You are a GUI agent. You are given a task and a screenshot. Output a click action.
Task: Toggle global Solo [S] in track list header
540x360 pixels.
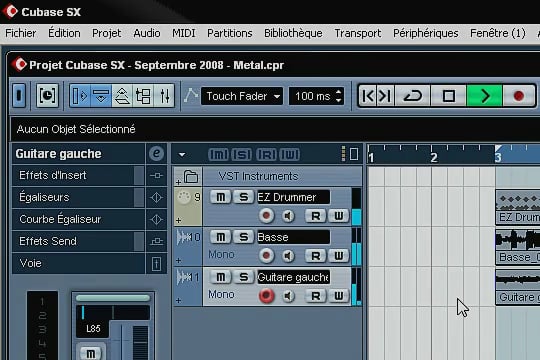tap(242, 155)
